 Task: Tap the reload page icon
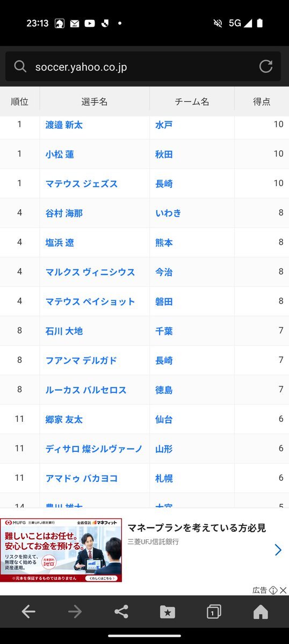pos(266,67)
